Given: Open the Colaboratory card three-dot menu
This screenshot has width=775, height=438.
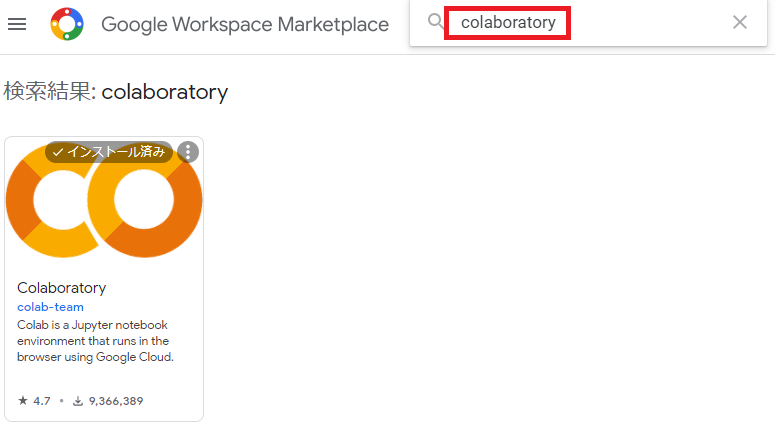Looking at the screenshot, I should click(188, 152).
